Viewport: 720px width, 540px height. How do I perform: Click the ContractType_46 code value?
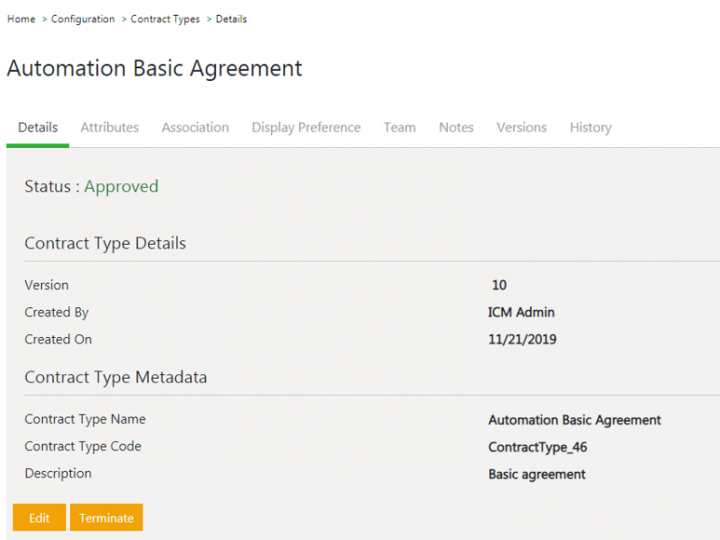(537, 447)
